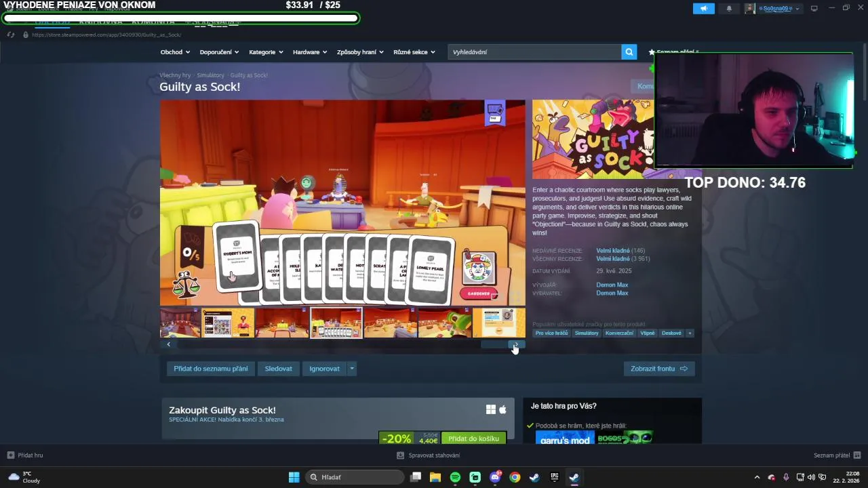The image size is (868, 488).
Task: Open the green Kick app on taskbar
Action: pos(475,477)
